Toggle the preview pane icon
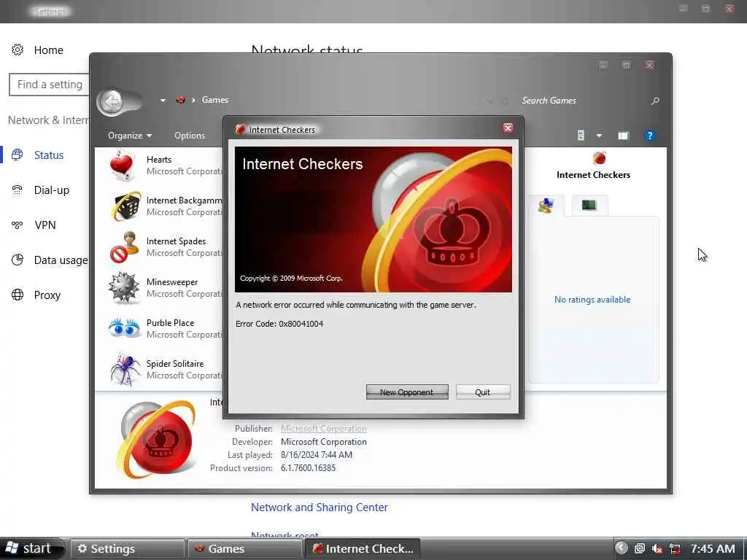 [623, 136]
